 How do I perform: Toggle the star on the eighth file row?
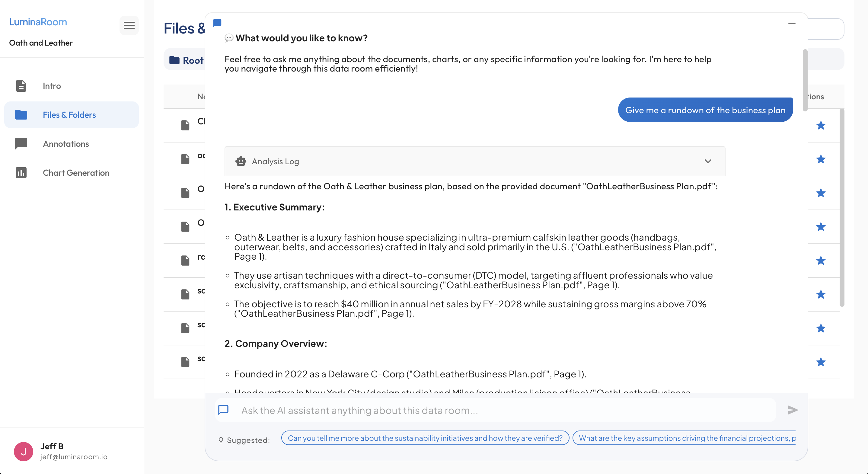[821, 362]
